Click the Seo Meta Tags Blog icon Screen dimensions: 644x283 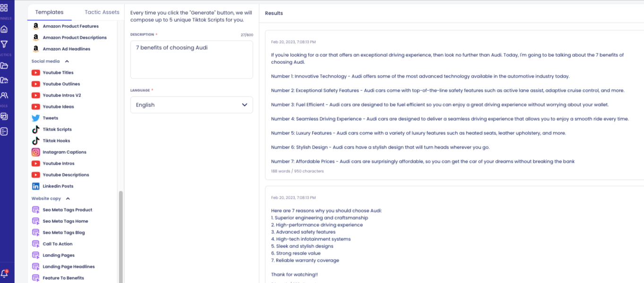35,232
